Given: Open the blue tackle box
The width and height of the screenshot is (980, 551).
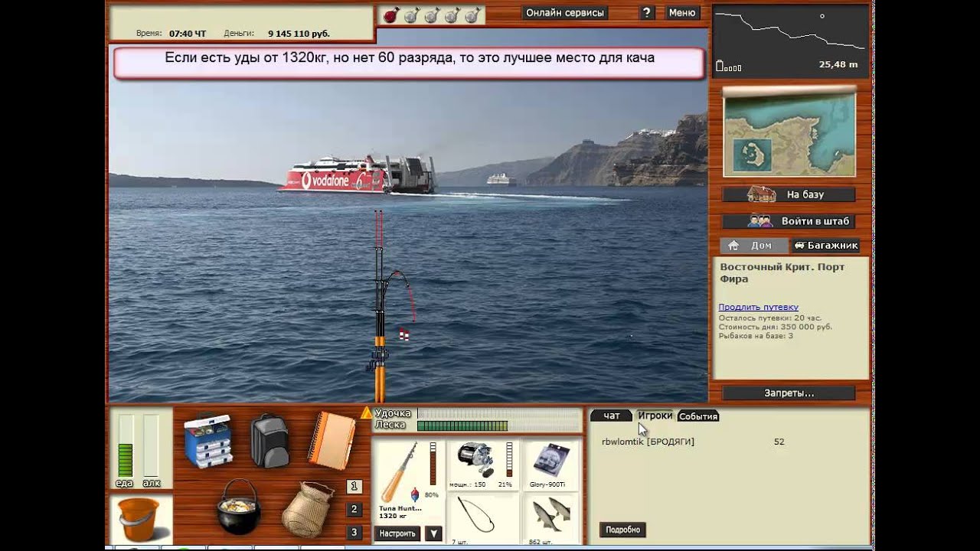Looking at the screenshot, I should 207,441.
